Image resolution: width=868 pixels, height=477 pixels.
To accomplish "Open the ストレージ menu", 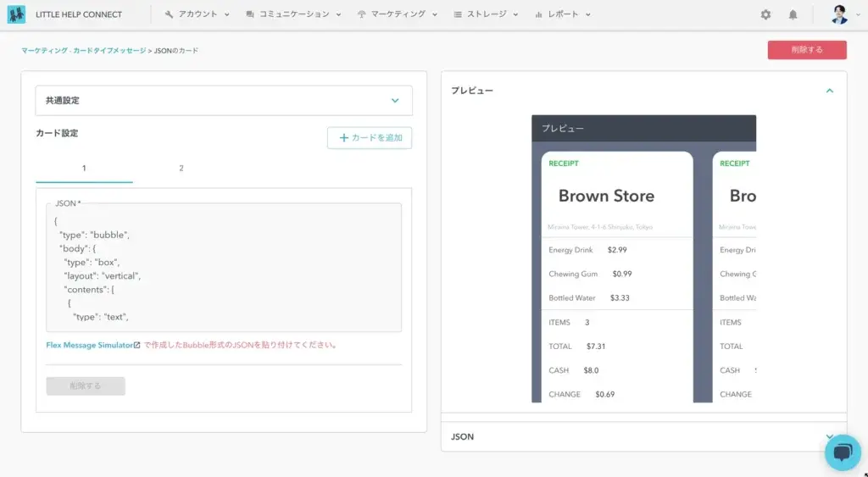I will [486, 14].
